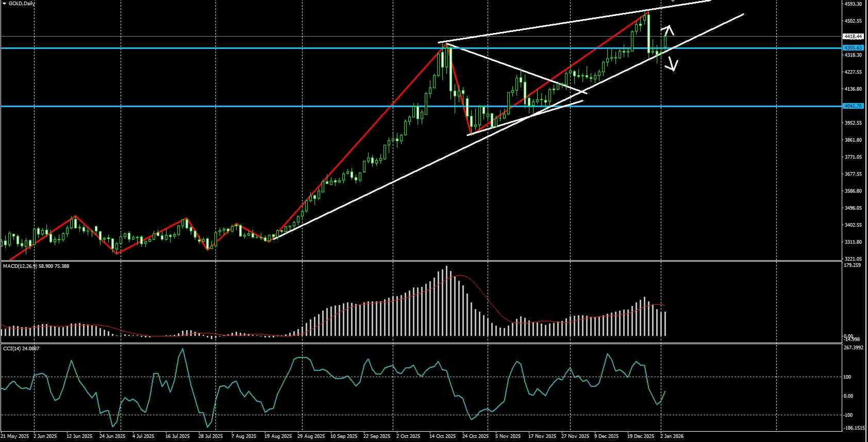This screenshot has width=868, height=442.
Task: Click the 267.3992 CCI scale value
Action: click(854, 348)
